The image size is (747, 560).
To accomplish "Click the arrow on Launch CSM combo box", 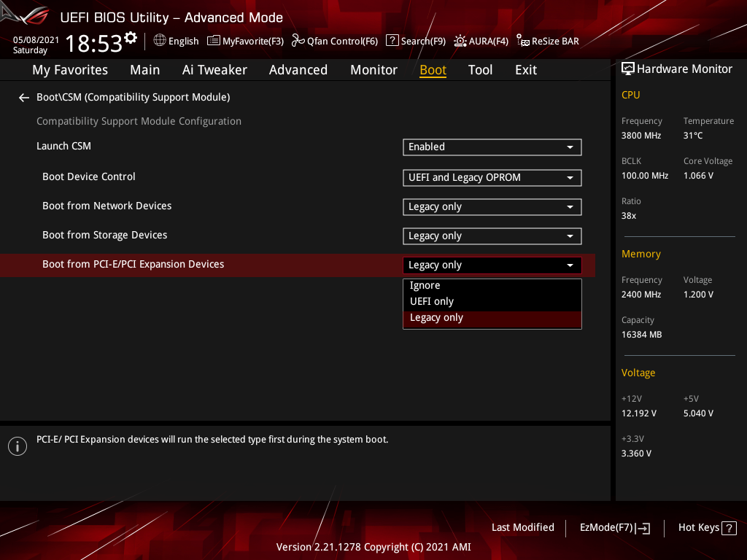I will [x=570, y=147].
